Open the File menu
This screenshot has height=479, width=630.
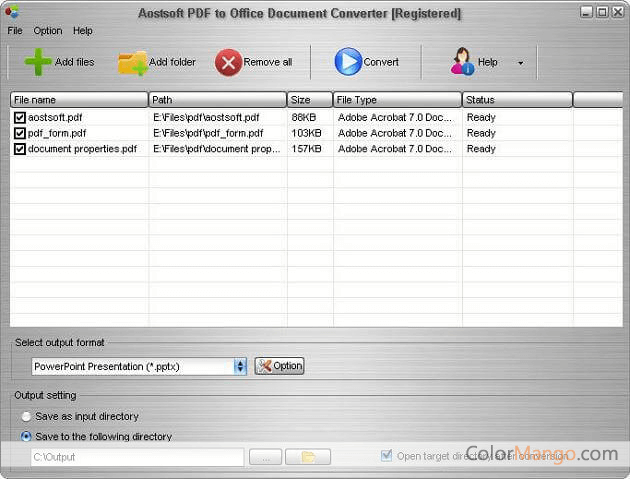point(15,31)
